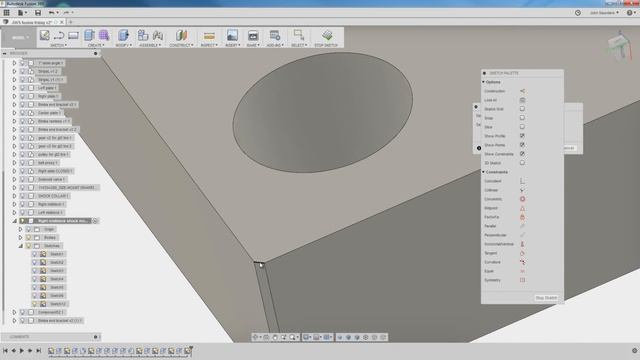This screenshot has width=640, height=360.
Task: Click the Undo arrow icon
Action: tap(51, 13)
